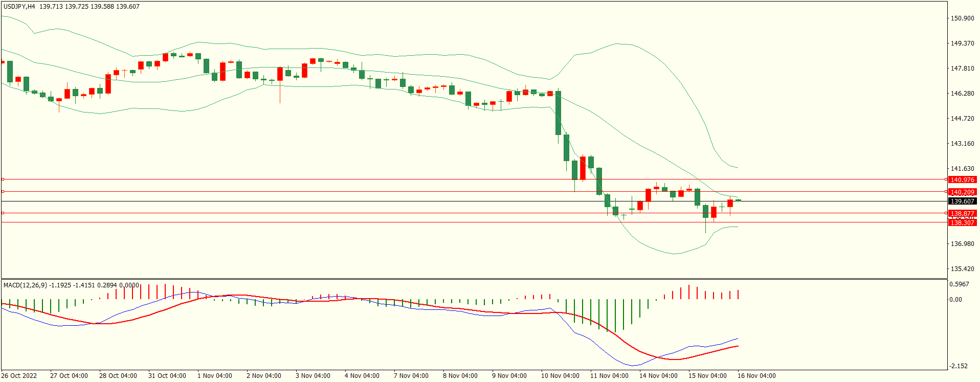This screenshot has width=980, height=382.
Task: Click the 135.420 price scale value
Action: tap(962, 269)
